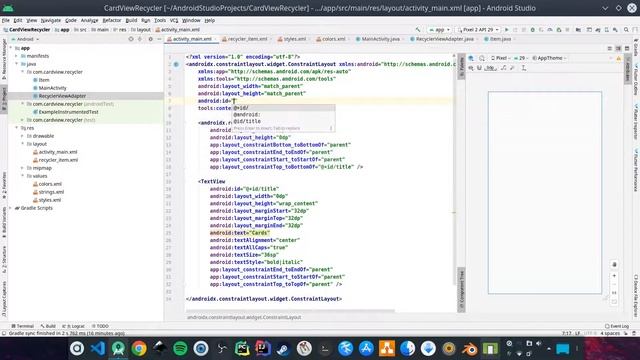Expand Gradle Scripts node
This screenshot has width=640, height=360.
tap(11, 208)
